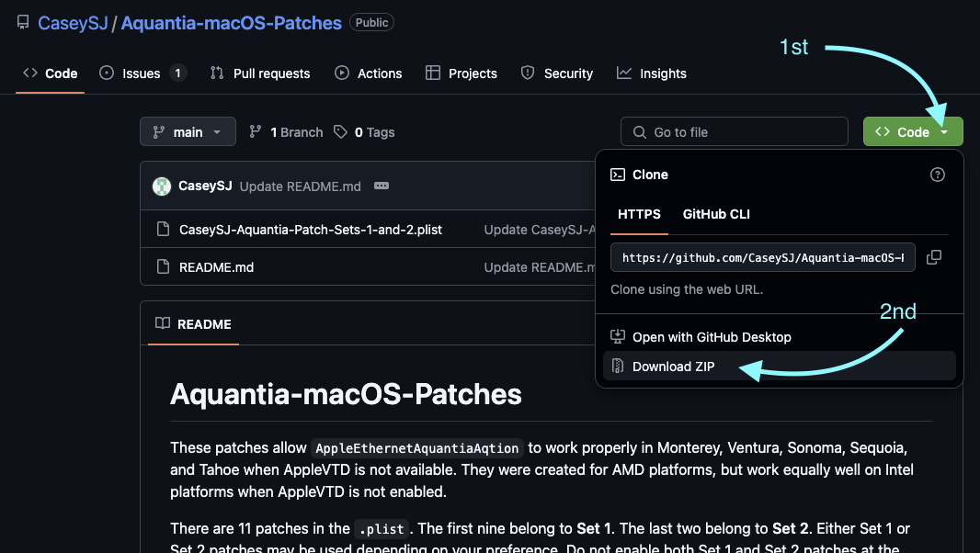
Task: Click the AppleEthernetAquantiaAqtion code text
Action: [416, 448]
